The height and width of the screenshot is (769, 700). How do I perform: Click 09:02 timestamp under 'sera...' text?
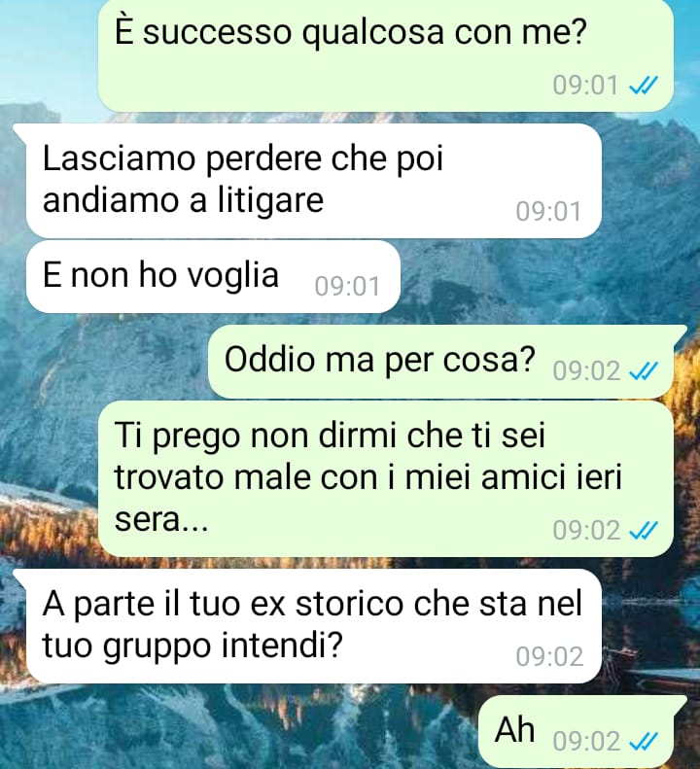[586, 531]
